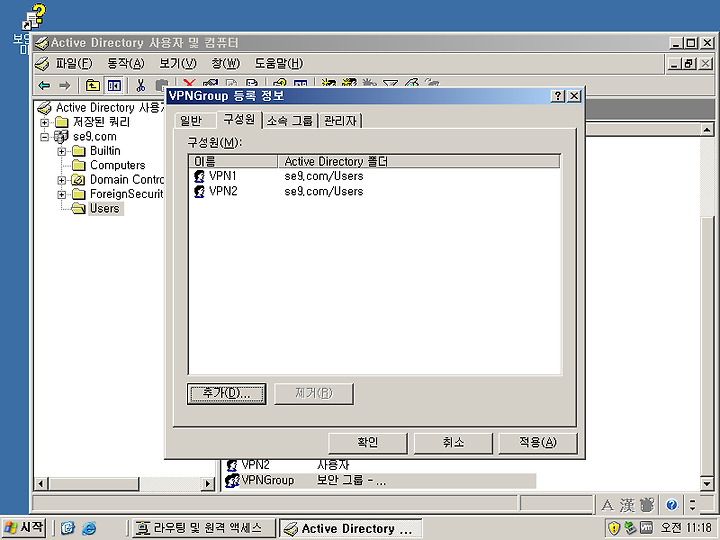This screenshot has height=540, width=720.
Task: Select VPN2 se9.com/Users folder cell
Action: coord(324,191)
